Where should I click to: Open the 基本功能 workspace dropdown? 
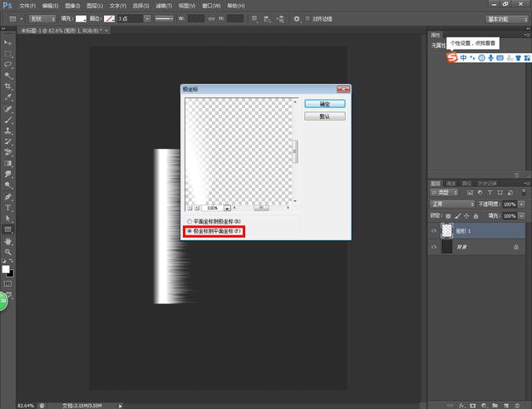[505, 17]
